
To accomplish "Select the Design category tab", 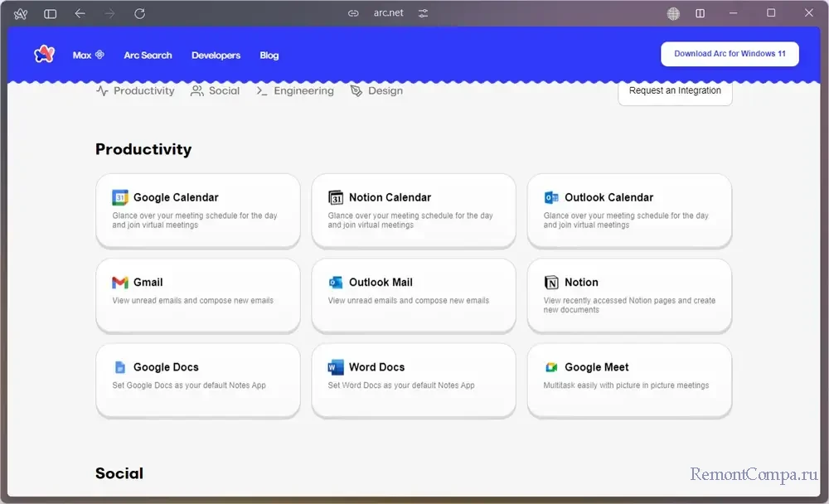I will coord(376,91).
